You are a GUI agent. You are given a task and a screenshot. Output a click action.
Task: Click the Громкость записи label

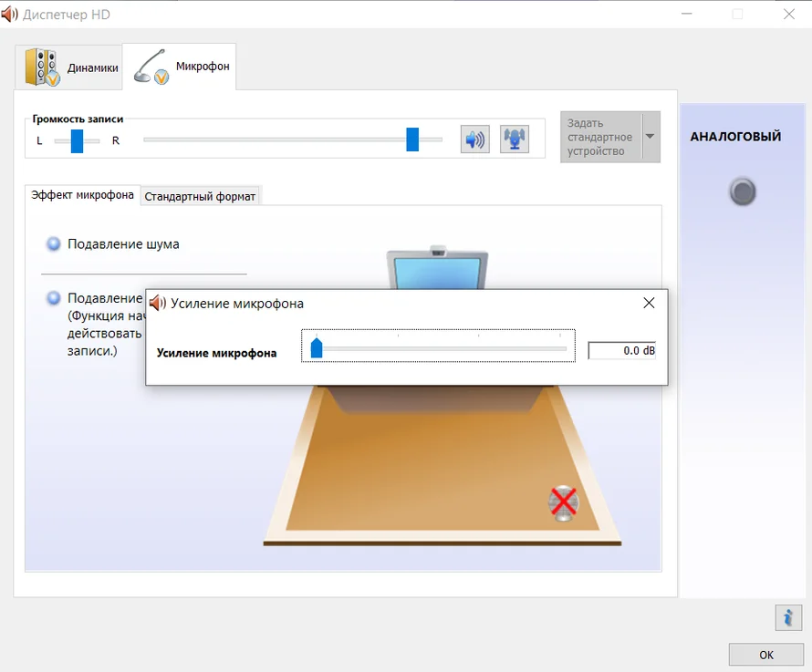[78, 119]
